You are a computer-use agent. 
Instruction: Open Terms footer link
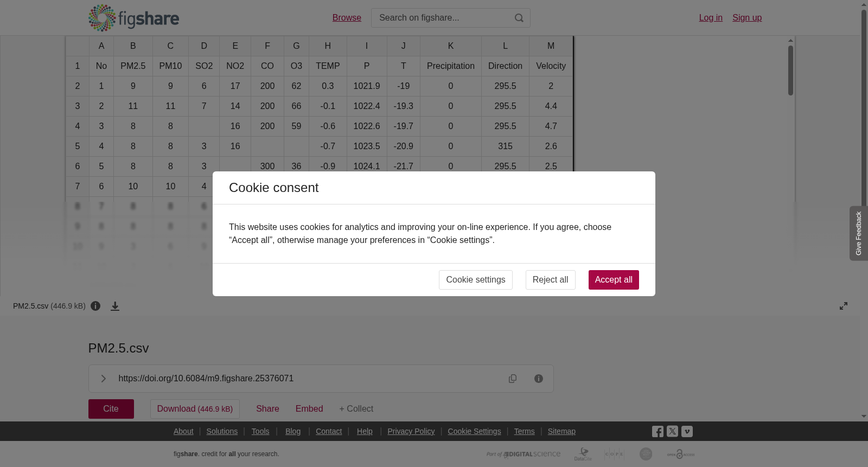tap(525, 431)
